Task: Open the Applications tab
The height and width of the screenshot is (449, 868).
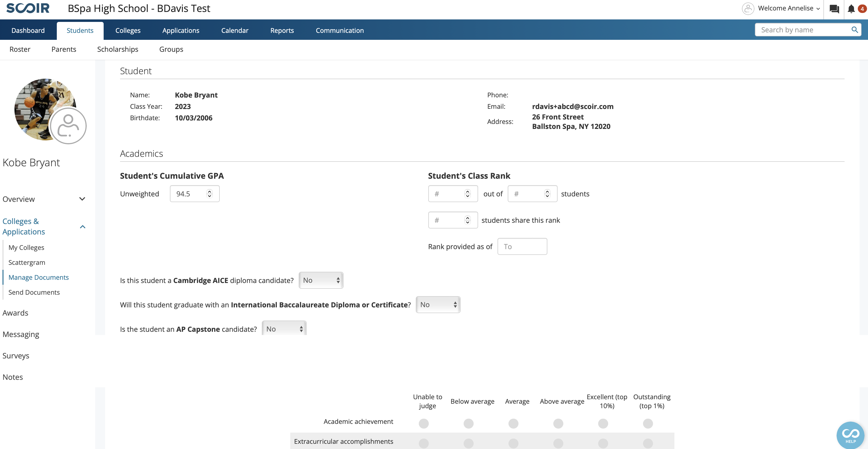Action: point(181,30)
